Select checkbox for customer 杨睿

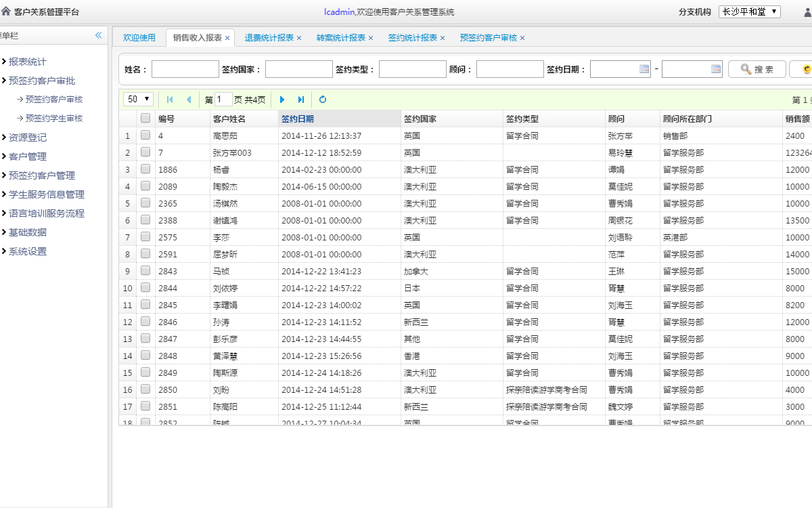pyautogui.click(x=145, y=169)
